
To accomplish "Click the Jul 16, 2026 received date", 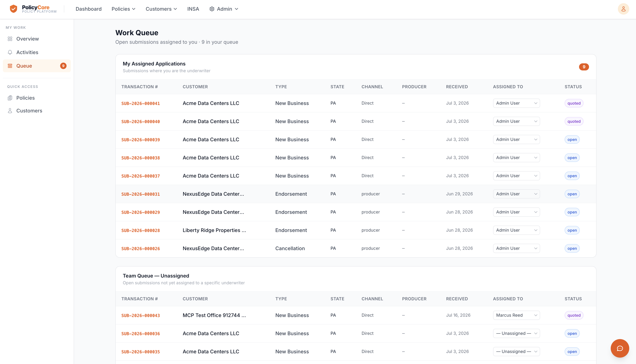I will (x=458, y=315).
